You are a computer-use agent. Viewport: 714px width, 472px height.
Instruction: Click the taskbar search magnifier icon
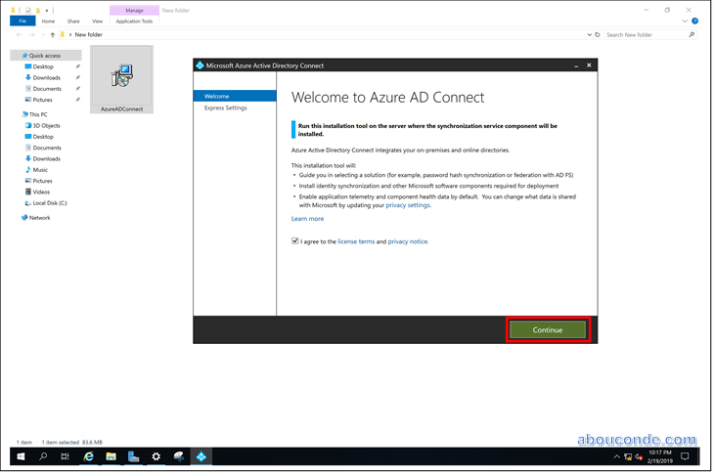coord(42,456)
